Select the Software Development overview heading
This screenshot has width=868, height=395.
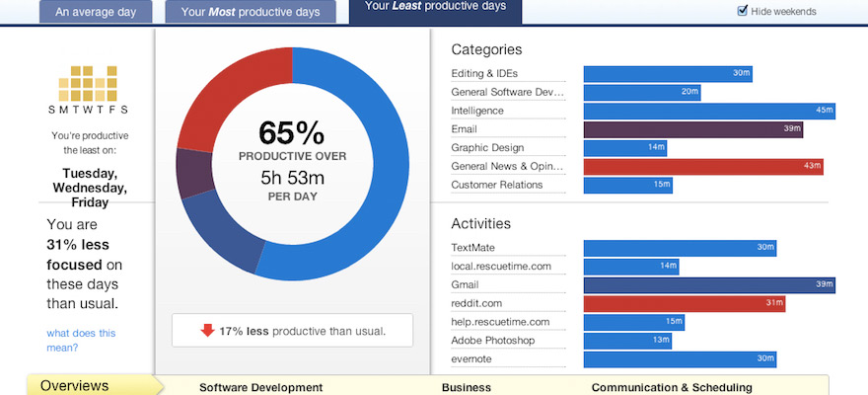coord(260,387)
